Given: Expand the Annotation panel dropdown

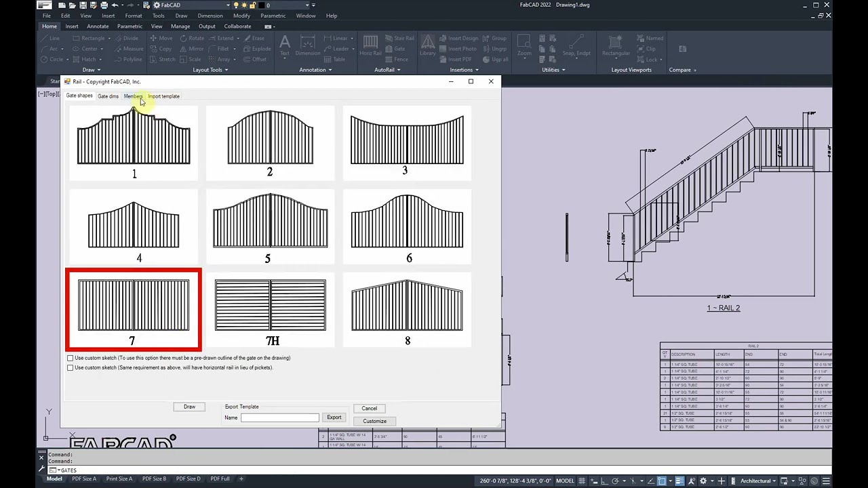Looking at the screenshot, I should 315,70.
